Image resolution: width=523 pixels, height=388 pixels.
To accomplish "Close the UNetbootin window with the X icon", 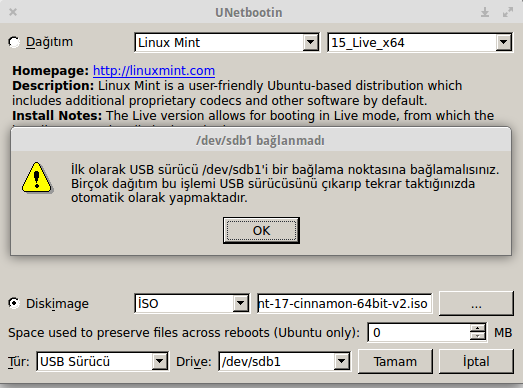I will [13, 12].
